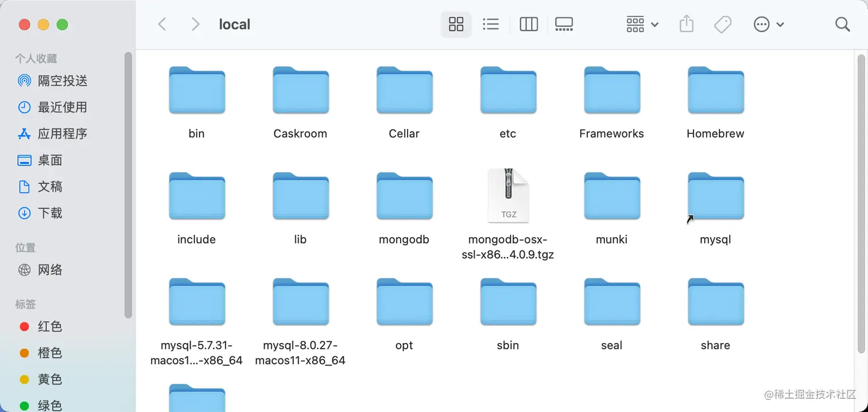868x412 pixels.
Task: Click the Locations (位置) section header
Action: click(x=25, y=248)
